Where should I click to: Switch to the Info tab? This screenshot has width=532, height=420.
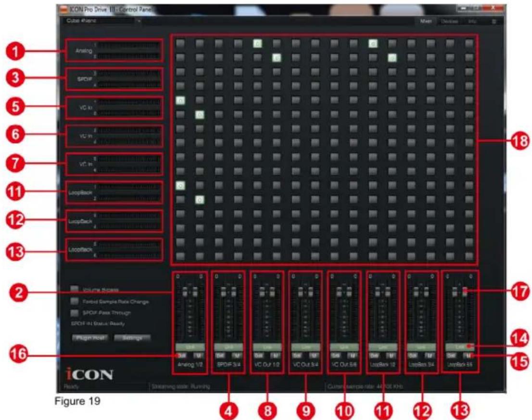[x=472, y=21]
